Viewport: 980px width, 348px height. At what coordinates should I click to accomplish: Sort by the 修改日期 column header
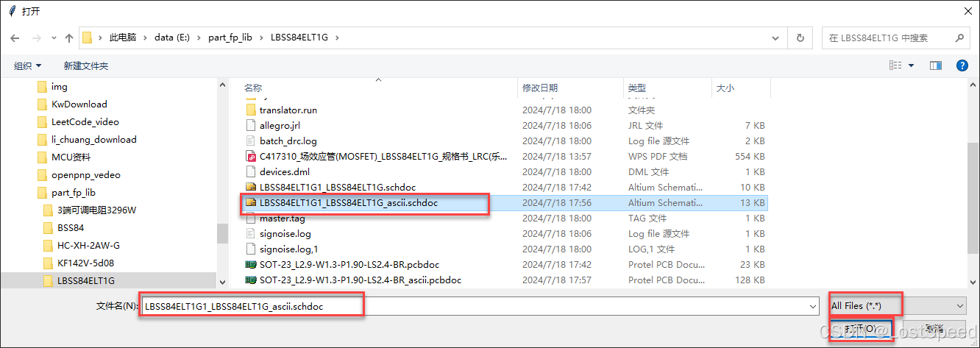tap(540, 88)
